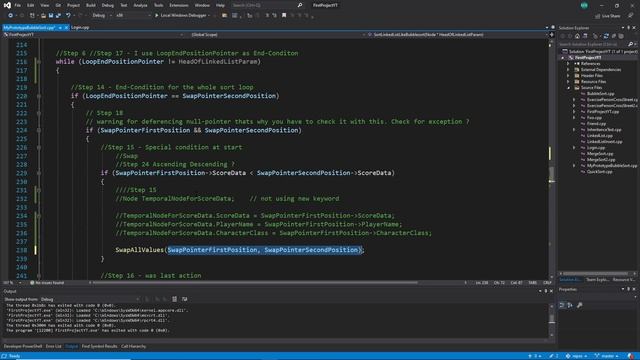
Task: Click the Output panel vertical scrollbar
Action: click(x=551, y=320)
